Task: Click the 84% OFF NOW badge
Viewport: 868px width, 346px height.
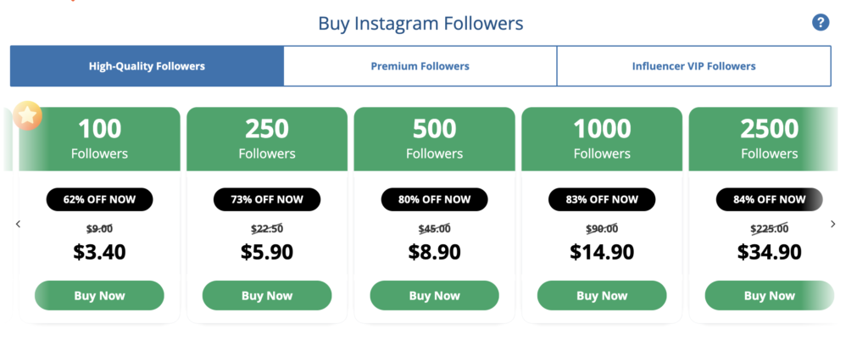Action: point(769,199)
